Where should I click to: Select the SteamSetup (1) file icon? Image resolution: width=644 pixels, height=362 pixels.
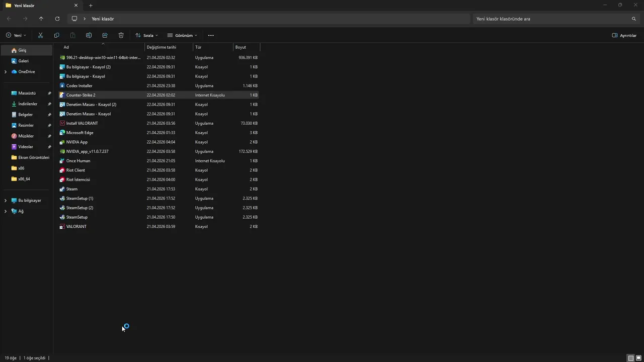[62, 198]
